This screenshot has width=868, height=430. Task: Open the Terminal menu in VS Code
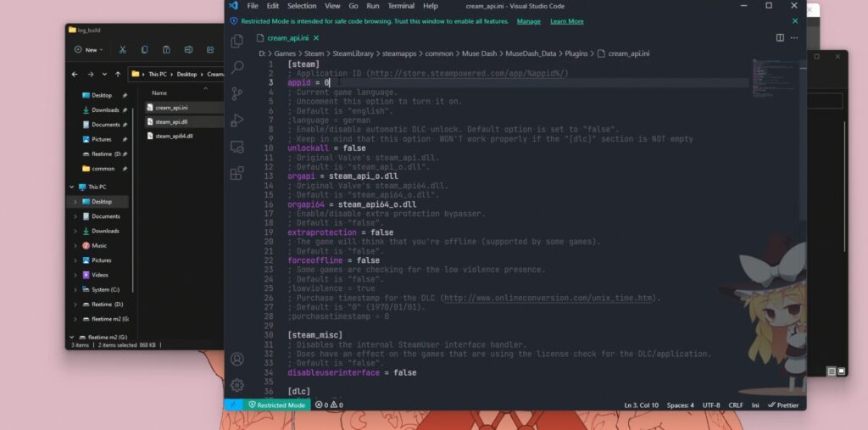(401, 6)
